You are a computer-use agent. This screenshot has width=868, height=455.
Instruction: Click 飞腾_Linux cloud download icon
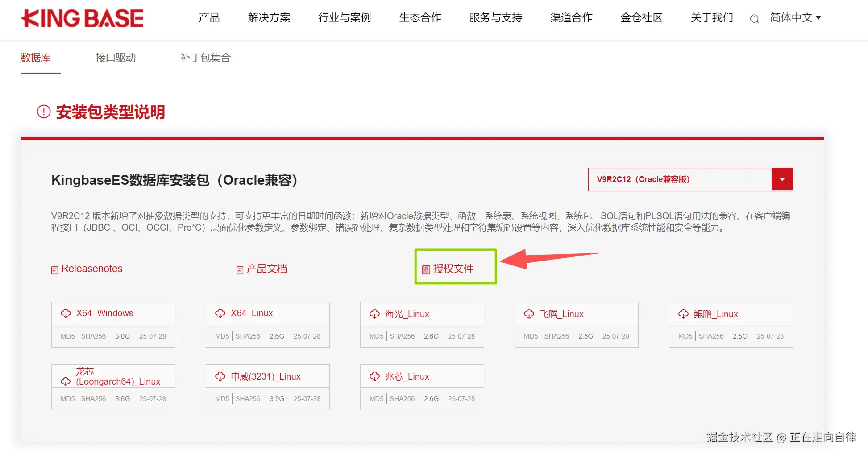pyautogui.click(x=529, y=314)
